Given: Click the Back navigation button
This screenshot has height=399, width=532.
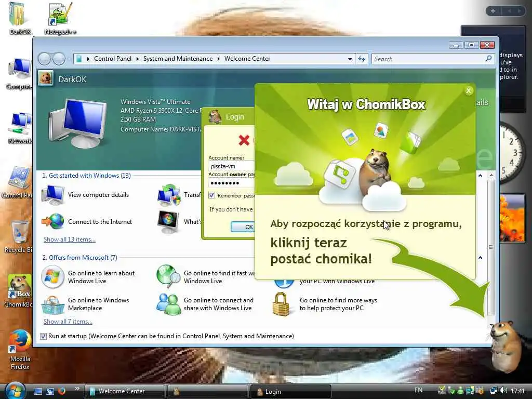Looking at the screenshot, I should (x=44, y=59).
